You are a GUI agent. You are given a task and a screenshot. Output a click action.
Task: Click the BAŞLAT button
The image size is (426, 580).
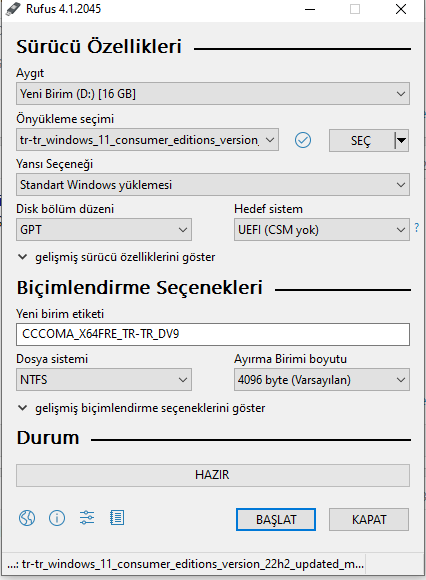coord(276,519)
